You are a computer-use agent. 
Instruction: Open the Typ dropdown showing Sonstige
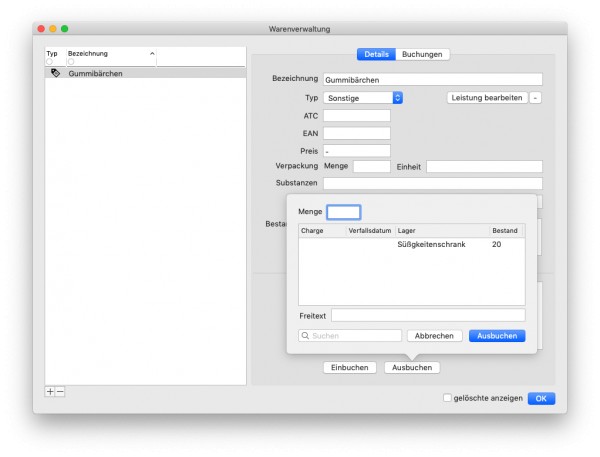pyautogui.click(x=363, y=98)
